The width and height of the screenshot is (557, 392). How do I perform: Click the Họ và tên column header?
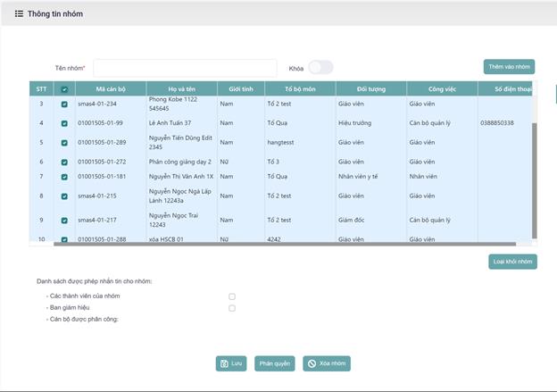pyautogui.click(x=179, y=89)
